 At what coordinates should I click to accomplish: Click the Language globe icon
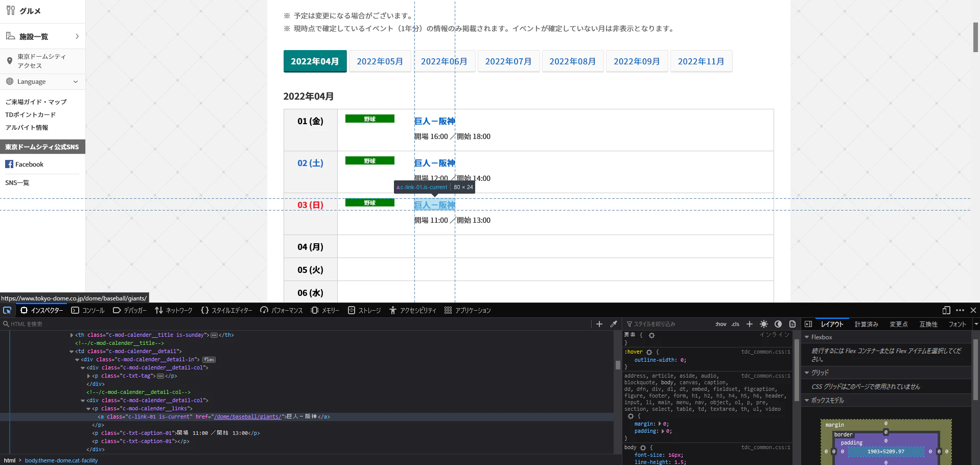pos(10,81)
